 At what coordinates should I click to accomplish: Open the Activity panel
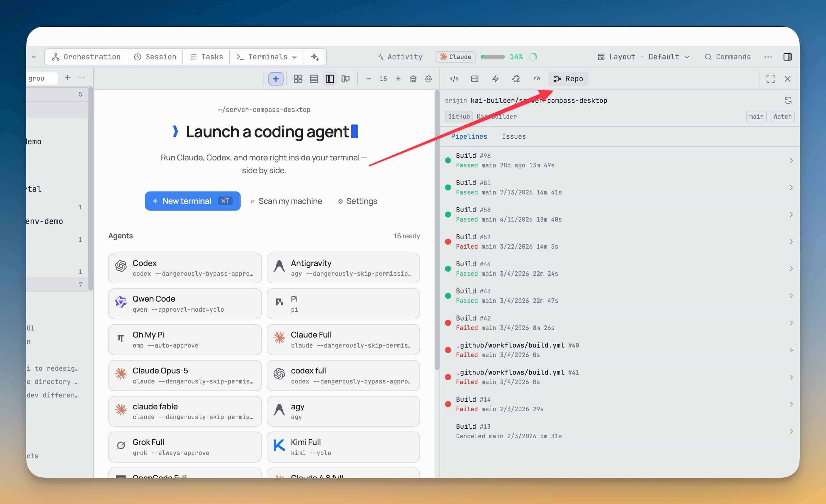click(x=400, y=57)
